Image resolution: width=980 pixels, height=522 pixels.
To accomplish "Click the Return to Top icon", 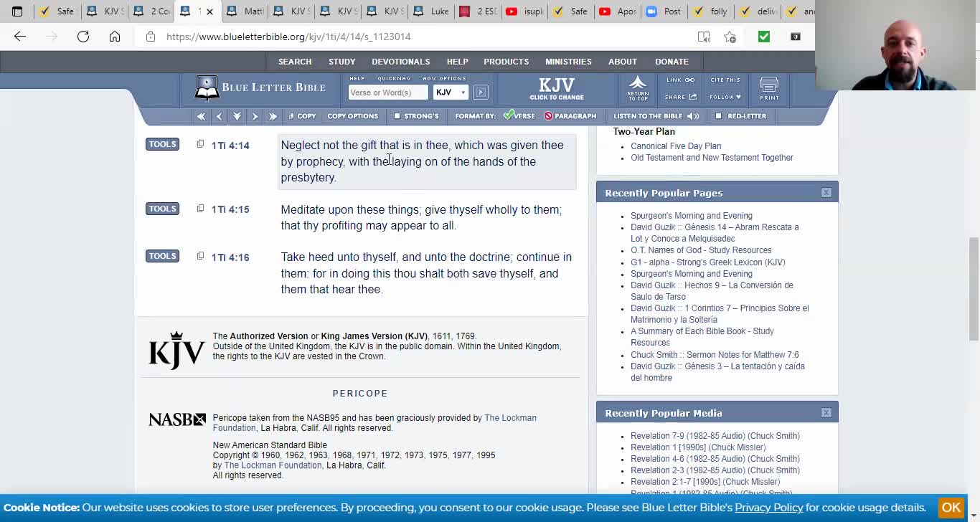I will [x=638, y=88].
